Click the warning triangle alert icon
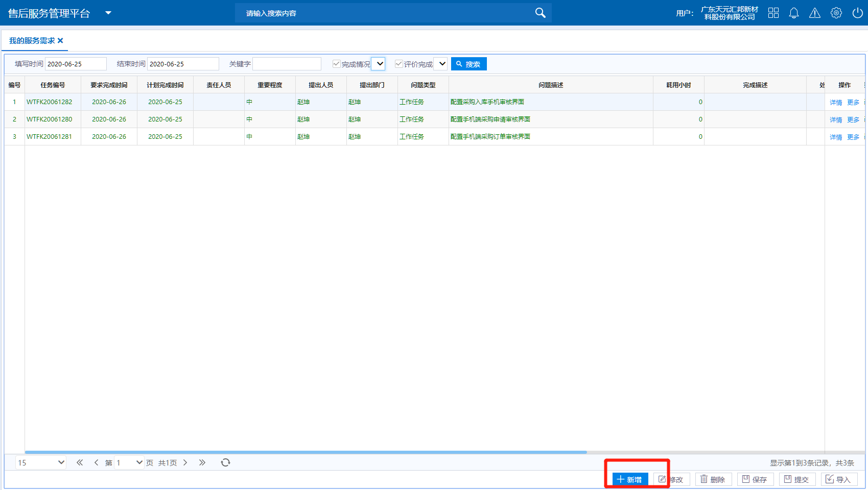The image size is (868, 490). click(x=815, y=13)
